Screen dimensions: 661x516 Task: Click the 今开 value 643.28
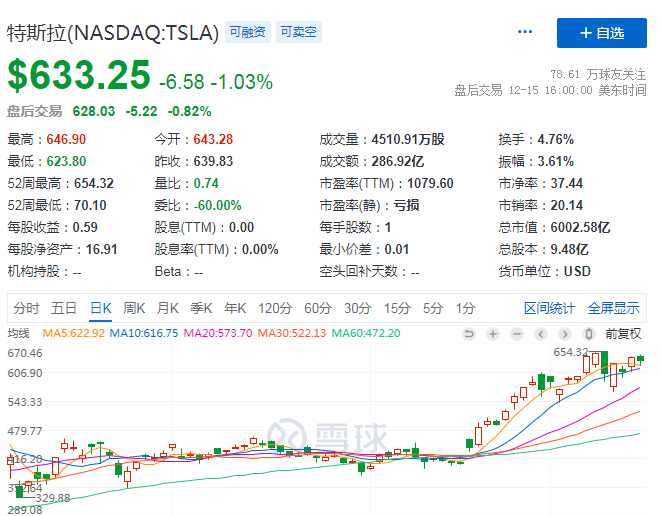213,140
